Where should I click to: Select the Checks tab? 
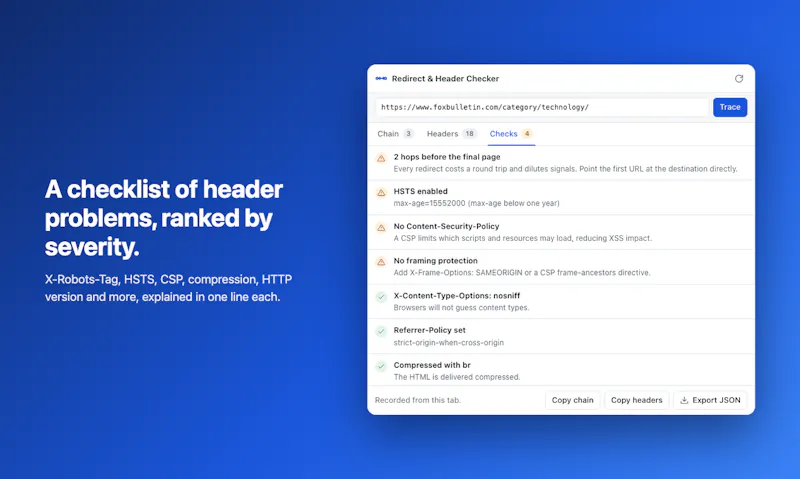[x=511, y=134]
